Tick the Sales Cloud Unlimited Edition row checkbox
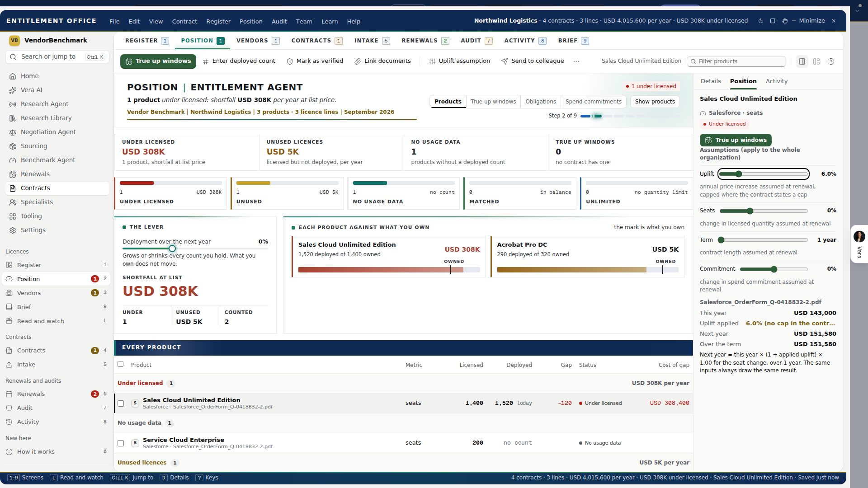This screenshot has width=868, height=488. [x=121, y=404]
